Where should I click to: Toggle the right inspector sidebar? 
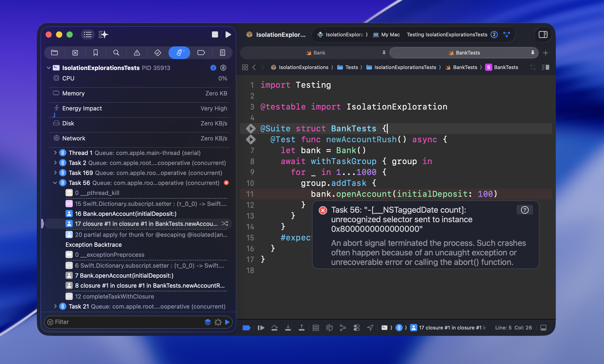(543, 35)
